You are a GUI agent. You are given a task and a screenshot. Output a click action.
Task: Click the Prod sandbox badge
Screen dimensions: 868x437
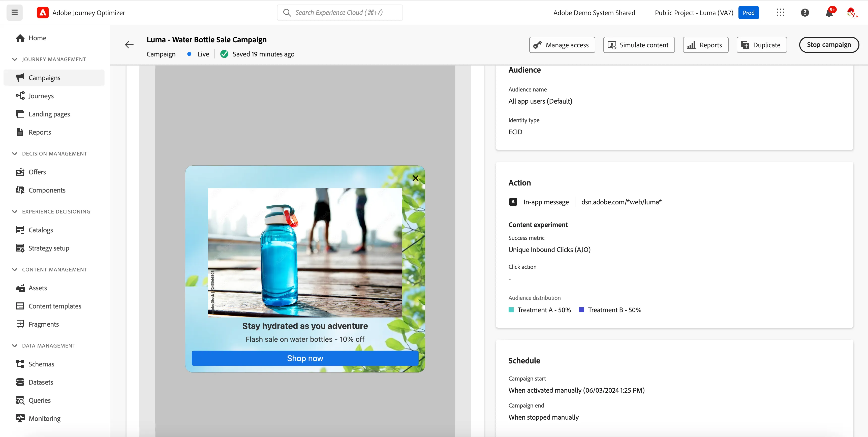coord(748,12)
